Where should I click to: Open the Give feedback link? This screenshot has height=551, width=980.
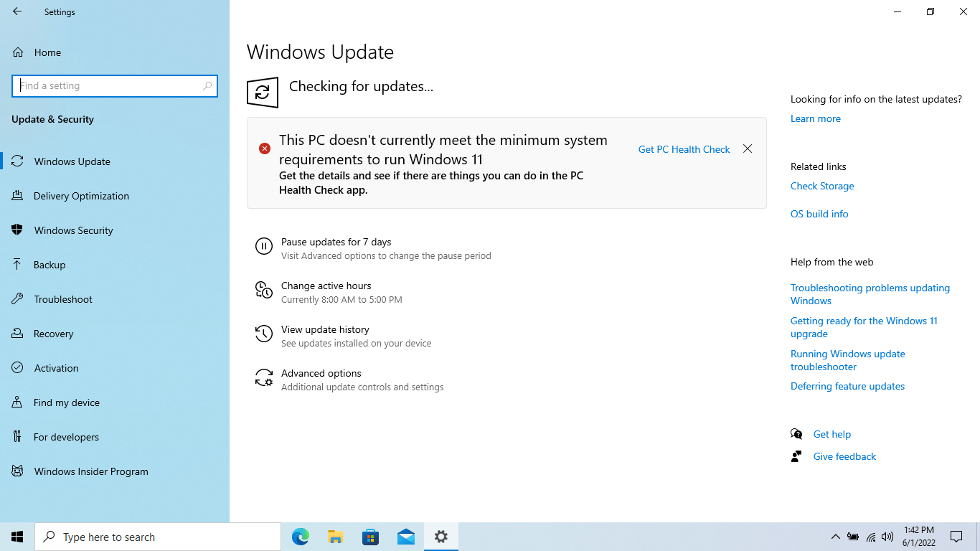pos(844,456)
